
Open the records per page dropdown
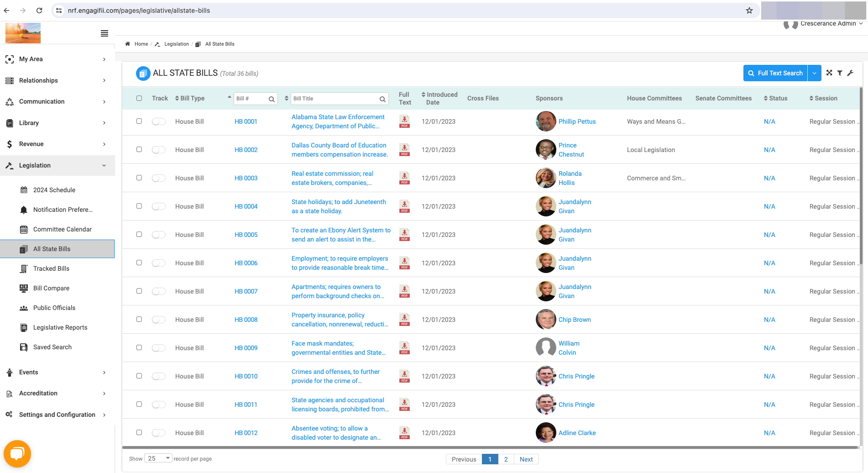coord(158,458)
